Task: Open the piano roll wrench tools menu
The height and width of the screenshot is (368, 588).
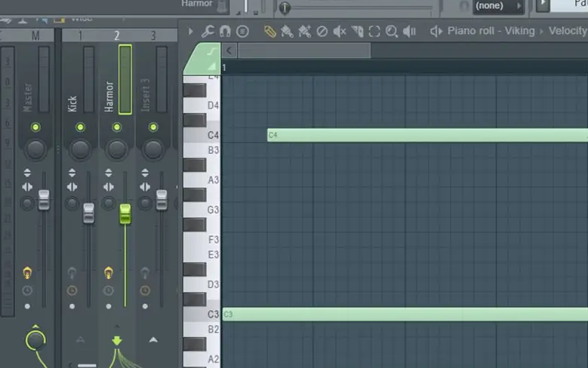Action: [x=208, y=31]
